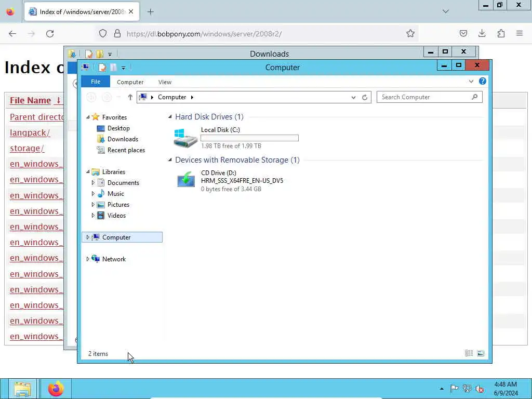Viewport: 532px width, 399px height.
Task: Open the address bar history dropdown
Action: point(353,97)
